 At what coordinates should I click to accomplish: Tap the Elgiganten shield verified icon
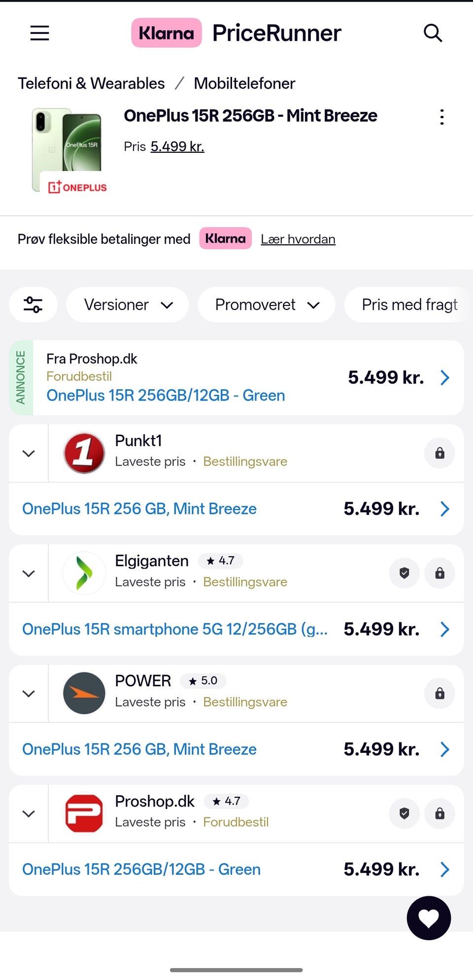tap(404, 573)
